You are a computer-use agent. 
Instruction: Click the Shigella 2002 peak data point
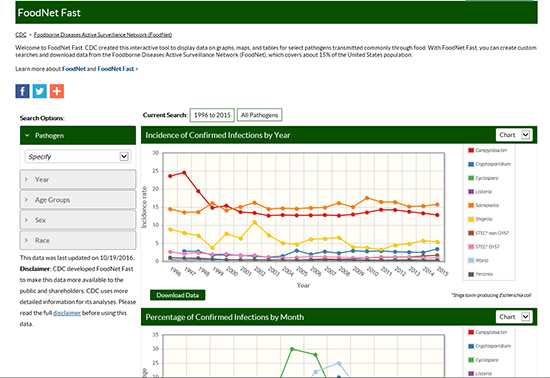[x=255, y=222]
